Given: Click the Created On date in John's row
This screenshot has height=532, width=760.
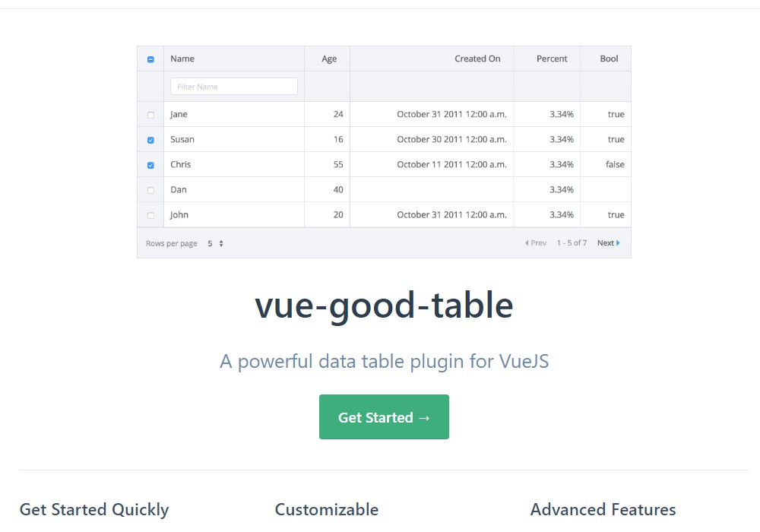Looking at the screenshot, I should (x=451, y=214).
